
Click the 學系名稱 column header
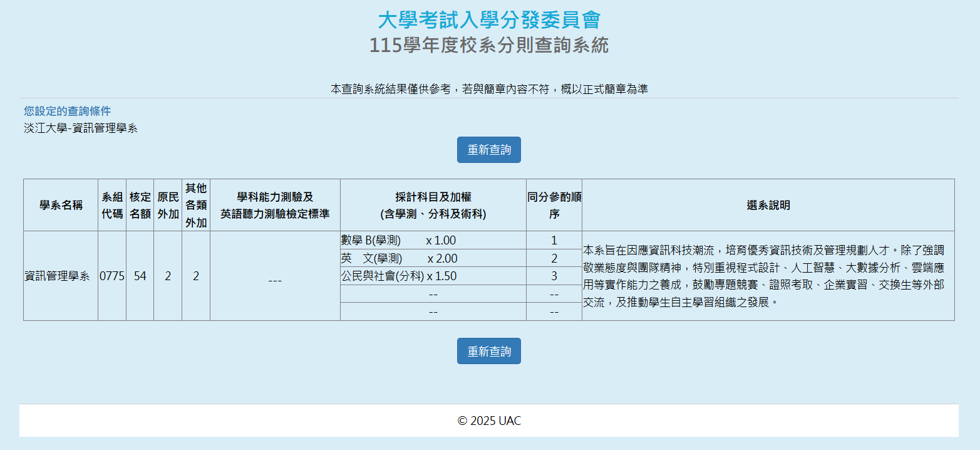click(61, 205)
